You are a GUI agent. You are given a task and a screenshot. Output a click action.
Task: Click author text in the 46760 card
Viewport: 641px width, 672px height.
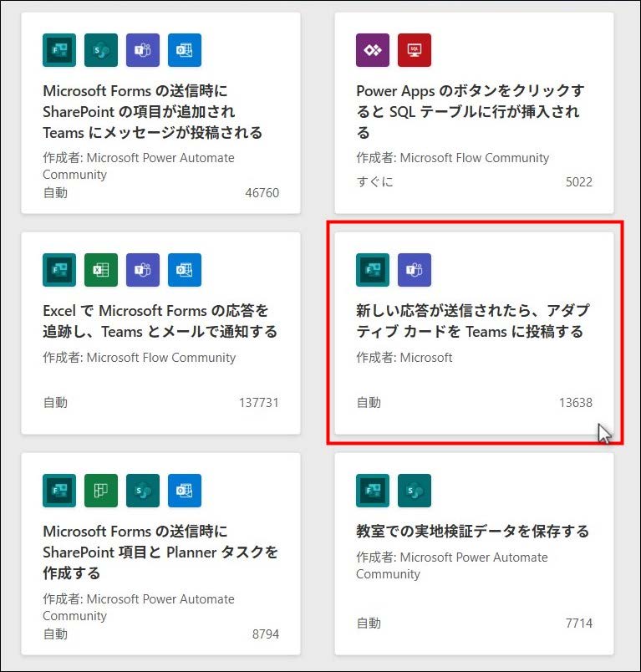pos(139,166)
